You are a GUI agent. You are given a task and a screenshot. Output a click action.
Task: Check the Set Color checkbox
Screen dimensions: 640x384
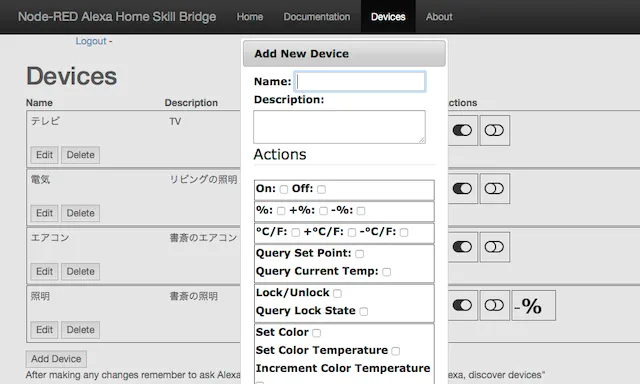[316, 333]
